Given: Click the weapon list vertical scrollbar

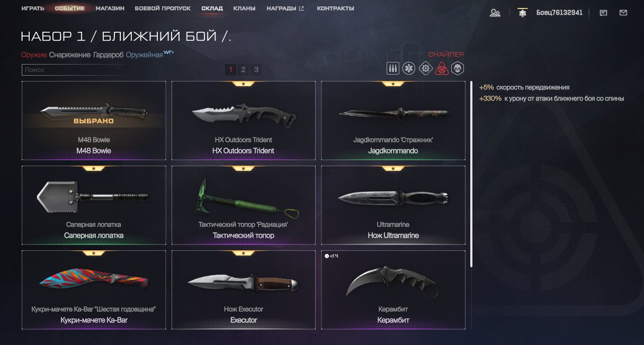Looking at the screenshot, I should click(471, 175).
